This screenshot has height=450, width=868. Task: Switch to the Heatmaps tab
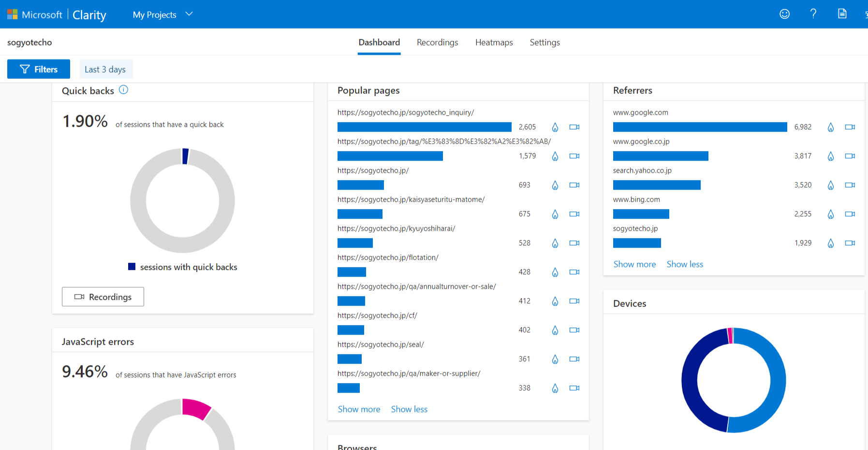pyautogui.click(x=494, y=43)
